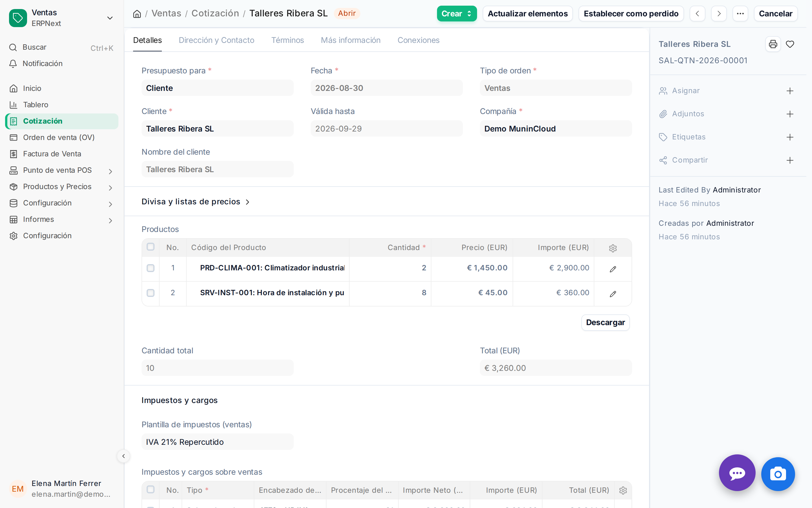Edit row SRV-INST-001 with pencil icon

click(613, 294)
